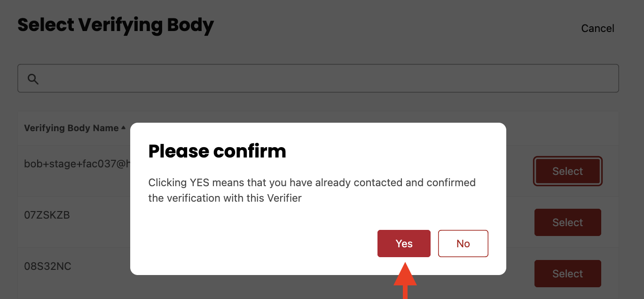Viewport: 644px width, 299px height.
Task: Choose Select for verifier 07ZSKZB
Action: tap(567, 222)
